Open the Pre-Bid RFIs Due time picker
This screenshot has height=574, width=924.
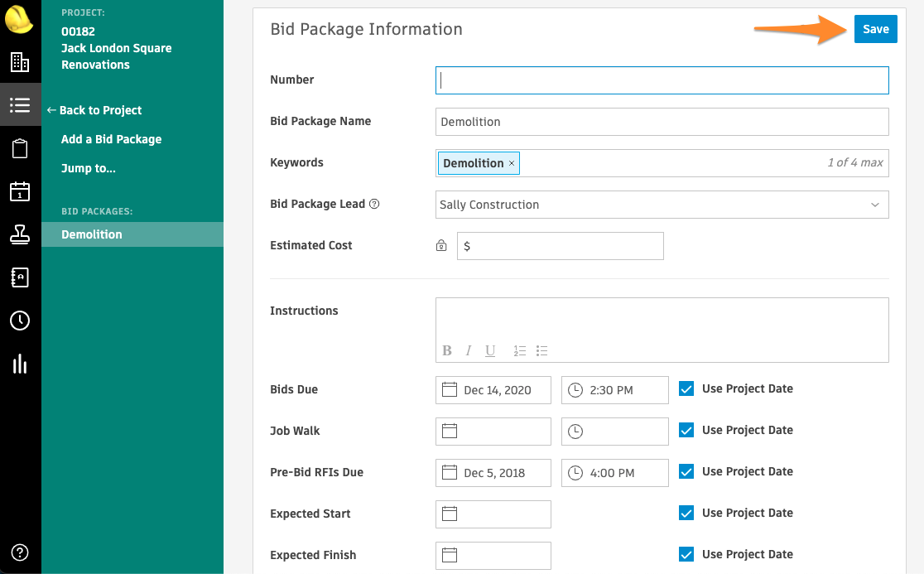[x=614, y=473]
